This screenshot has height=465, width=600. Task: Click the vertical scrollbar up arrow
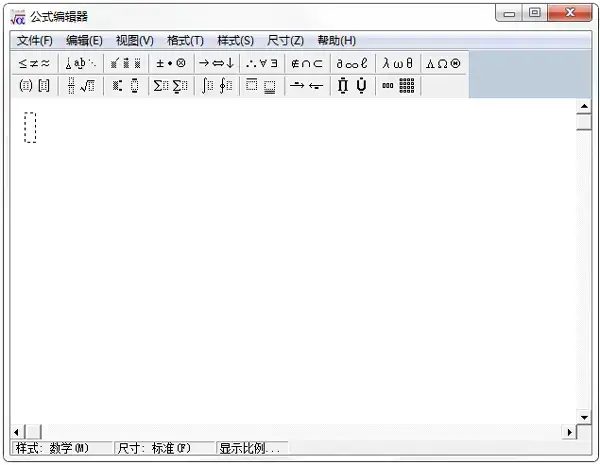[584, 106]
